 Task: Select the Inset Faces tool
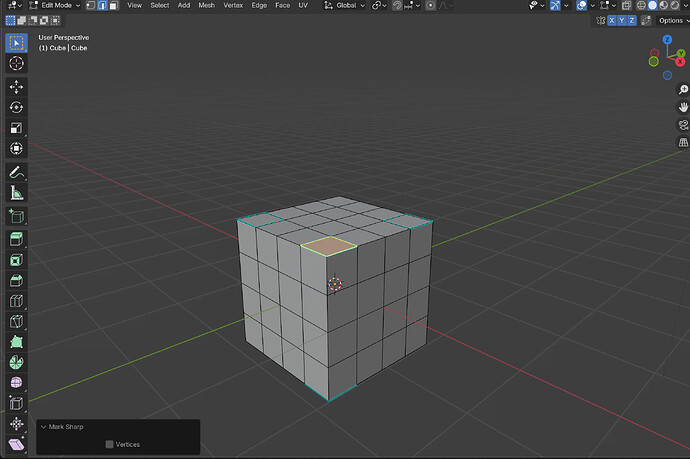[16, 260]
